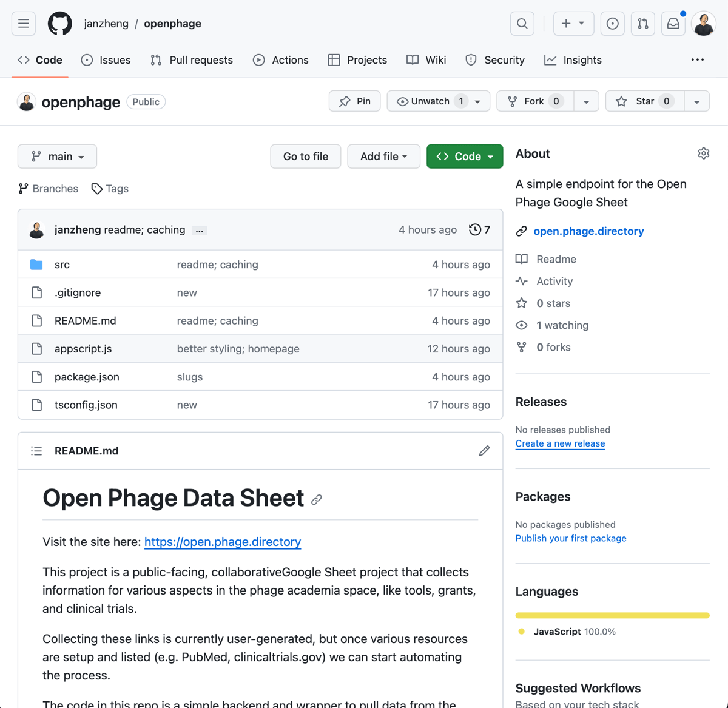
Task: Pin the openphage repository
Action: pos(355,101)
